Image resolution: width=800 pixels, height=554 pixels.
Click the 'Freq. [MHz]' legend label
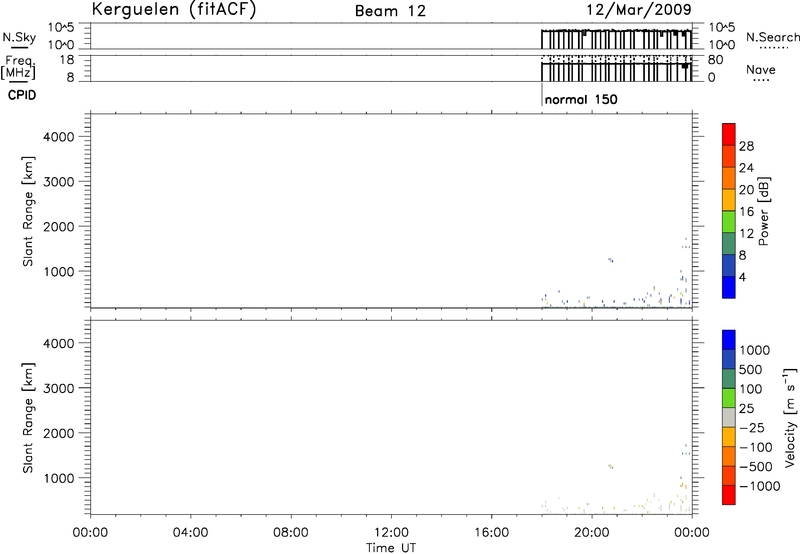point(18,67)
